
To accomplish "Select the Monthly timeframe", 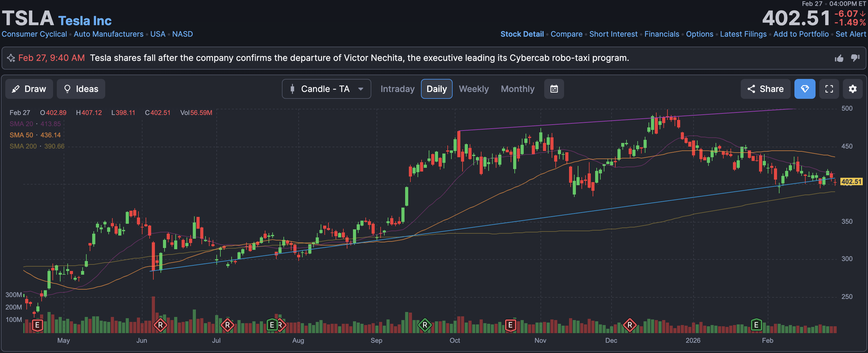I will click(x=517, y=89).
